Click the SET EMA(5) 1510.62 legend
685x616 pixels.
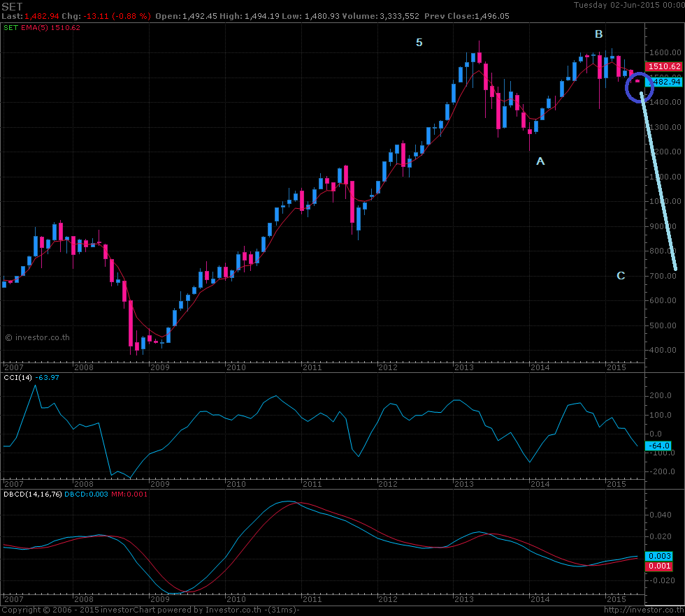[42, 27]
